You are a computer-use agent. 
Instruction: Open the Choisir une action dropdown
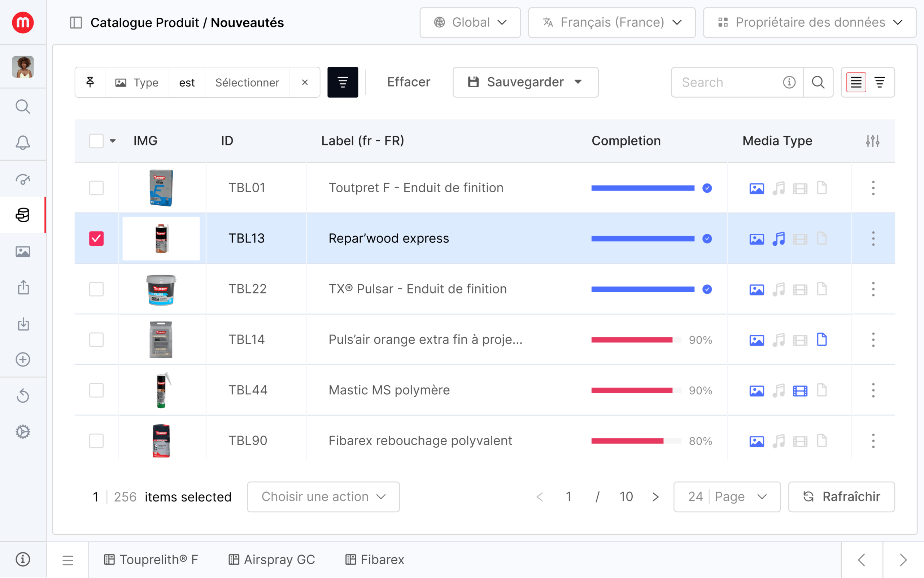(323, 496)
